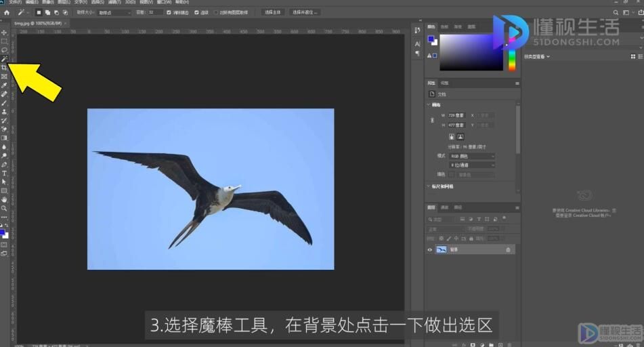
Task: Click the Home icon in options bar
Action: (x=7, y=12)
